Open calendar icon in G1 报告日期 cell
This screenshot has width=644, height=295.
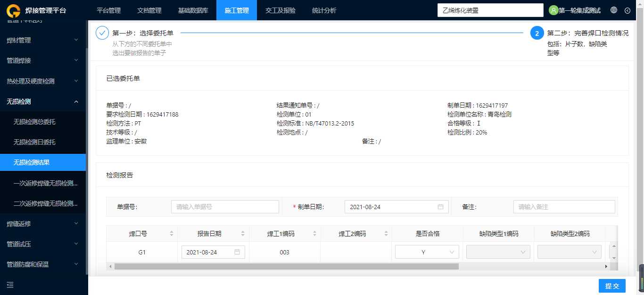coord(237,252)
